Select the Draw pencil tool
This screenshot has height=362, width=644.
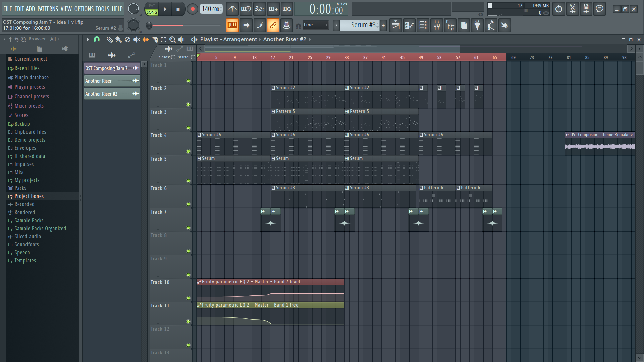(109, 39)
